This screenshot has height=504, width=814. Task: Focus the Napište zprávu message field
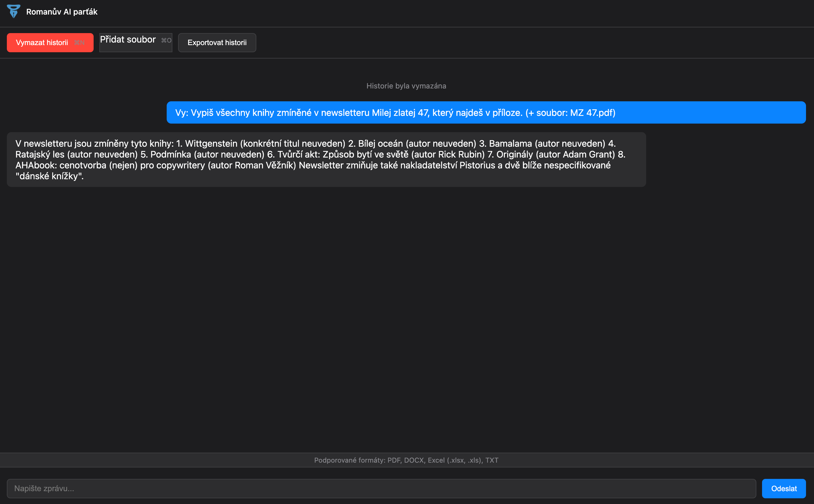[381, 488]
